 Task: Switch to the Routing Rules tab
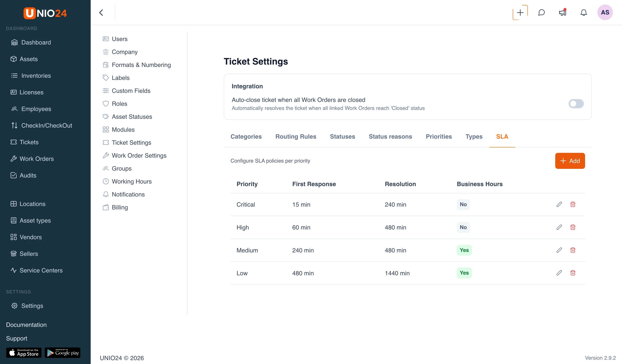point(296,136)
